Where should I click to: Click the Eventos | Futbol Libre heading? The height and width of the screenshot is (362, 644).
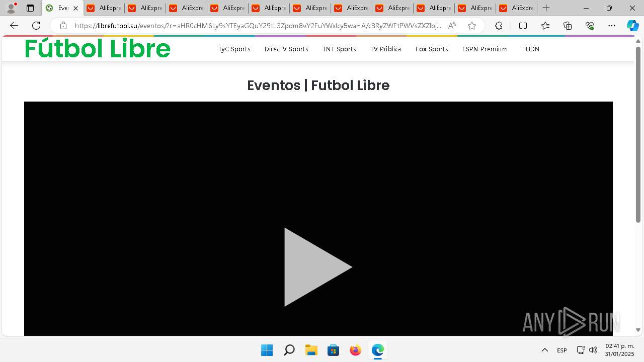[318, 85]
